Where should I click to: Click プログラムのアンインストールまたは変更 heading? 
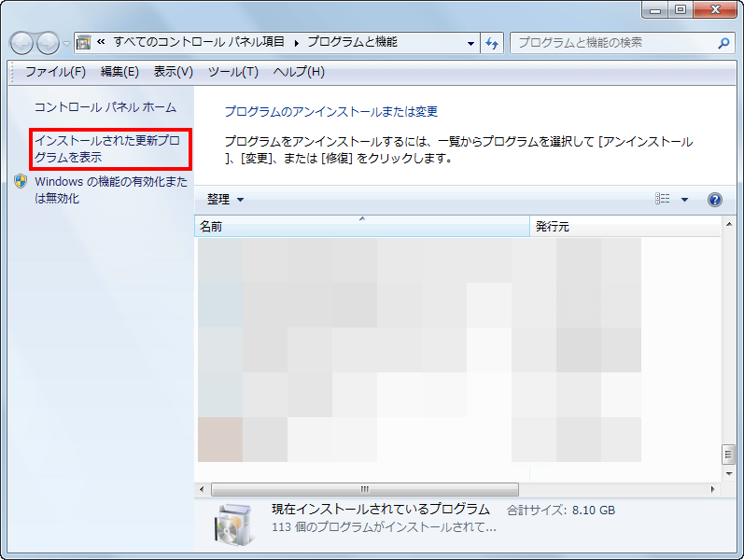click(x=331, y=111)
